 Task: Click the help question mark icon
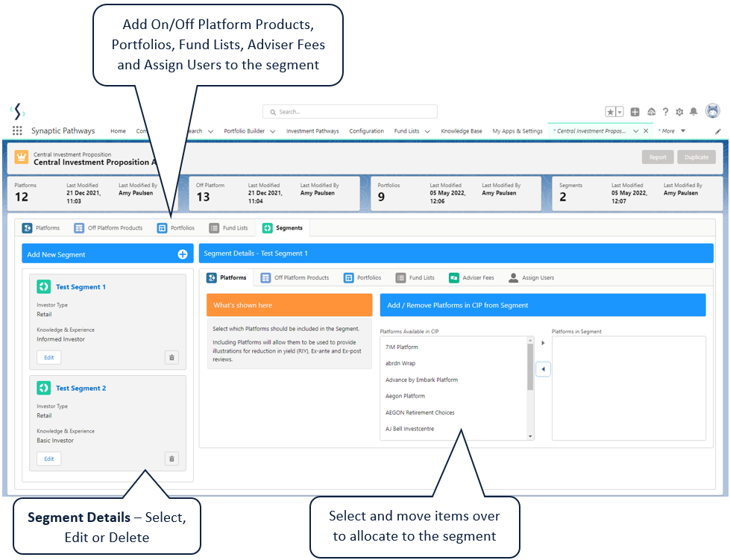tap(665, 112)
